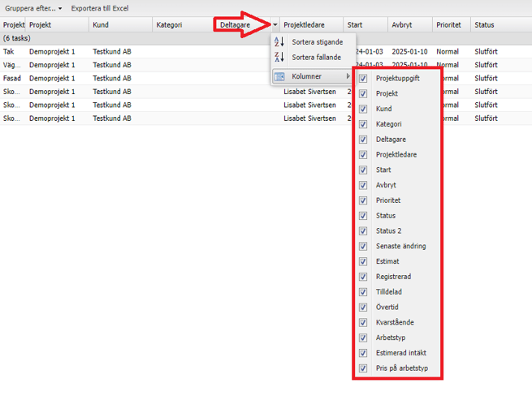Select Sortera stigande menu item
This screenshot has width=532, height=396.
[x=317, y=42]
